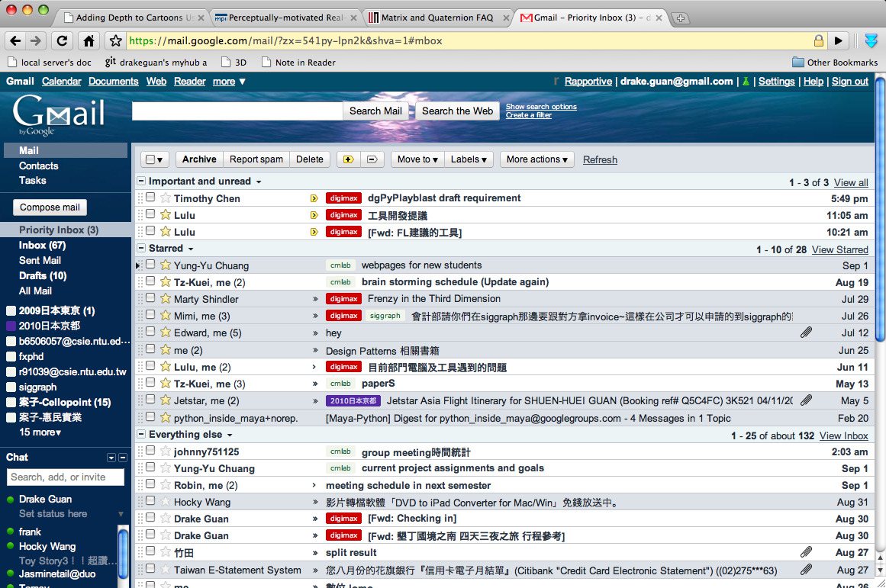Screen dimensions: 886x588
Task: Click the siggraph label color box
Action: [x=11, y=387]
